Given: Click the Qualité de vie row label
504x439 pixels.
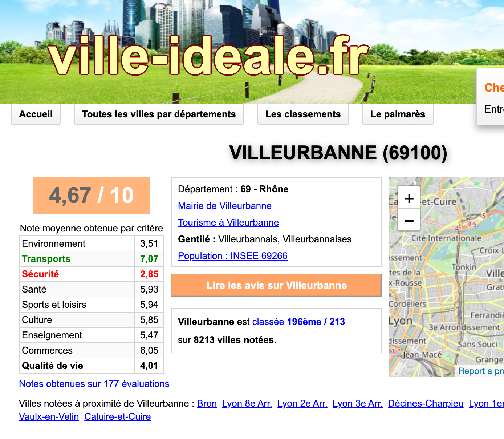Looking at the screenshot, I should click(53, 366).
